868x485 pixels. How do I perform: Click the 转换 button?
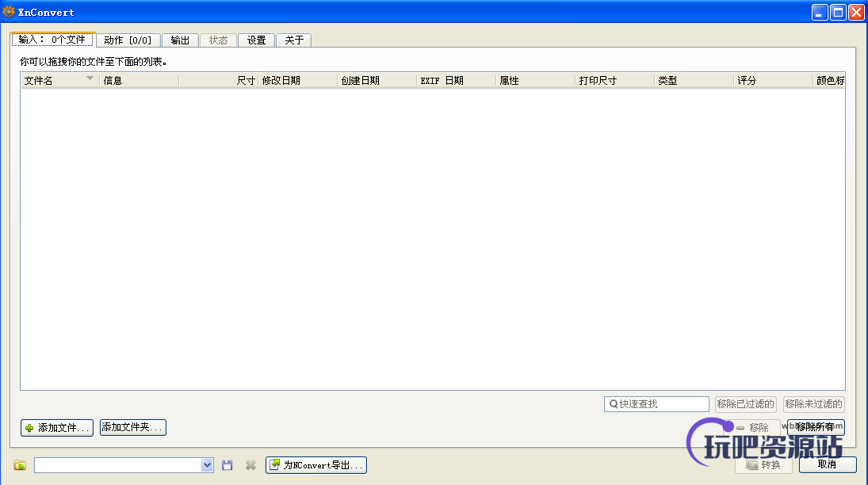point(763,465)
